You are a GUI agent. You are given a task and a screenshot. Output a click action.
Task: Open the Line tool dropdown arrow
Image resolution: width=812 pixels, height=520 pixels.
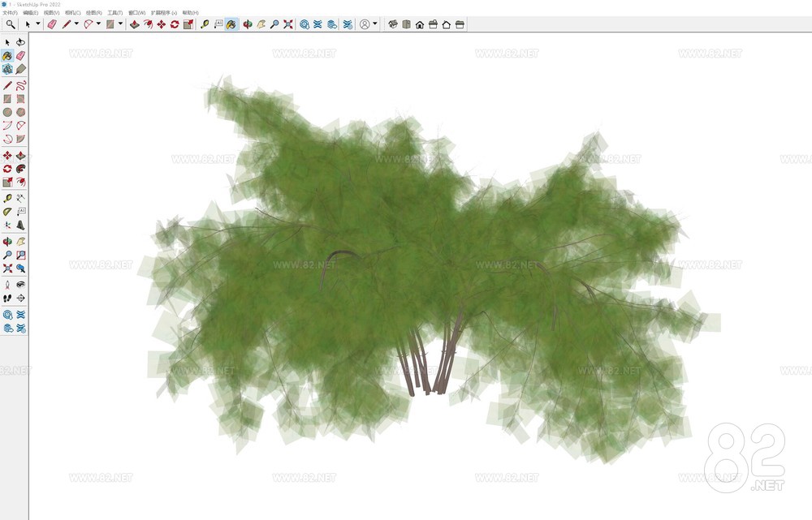click(76, 25)
